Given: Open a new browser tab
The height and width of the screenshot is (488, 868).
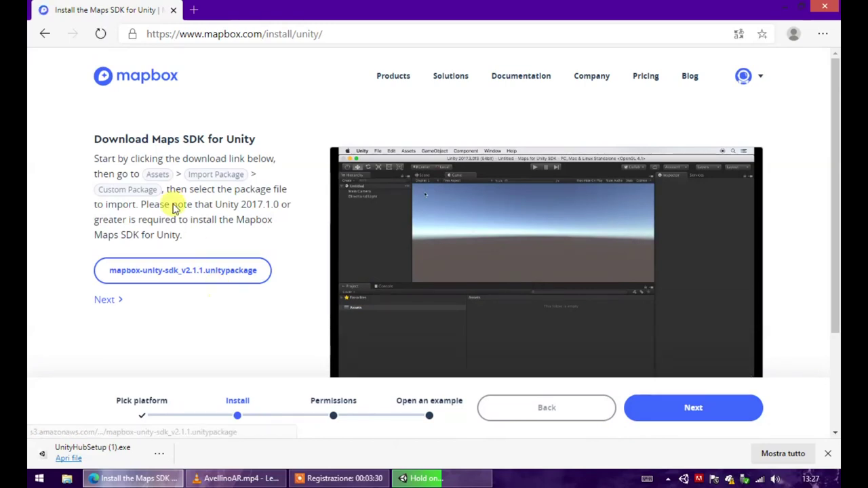Looking at the screenshot, I should [x=194, y=9].
